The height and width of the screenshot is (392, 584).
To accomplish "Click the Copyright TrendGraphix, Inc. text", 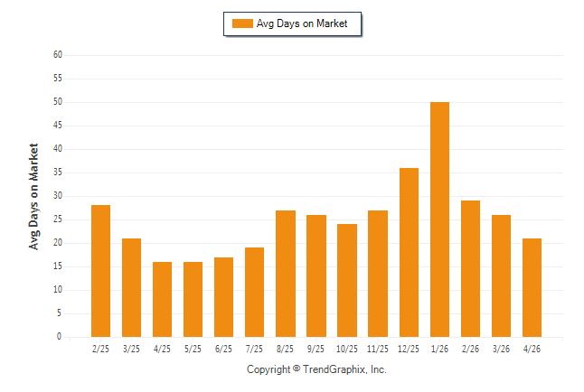I will tap(316, 369).
